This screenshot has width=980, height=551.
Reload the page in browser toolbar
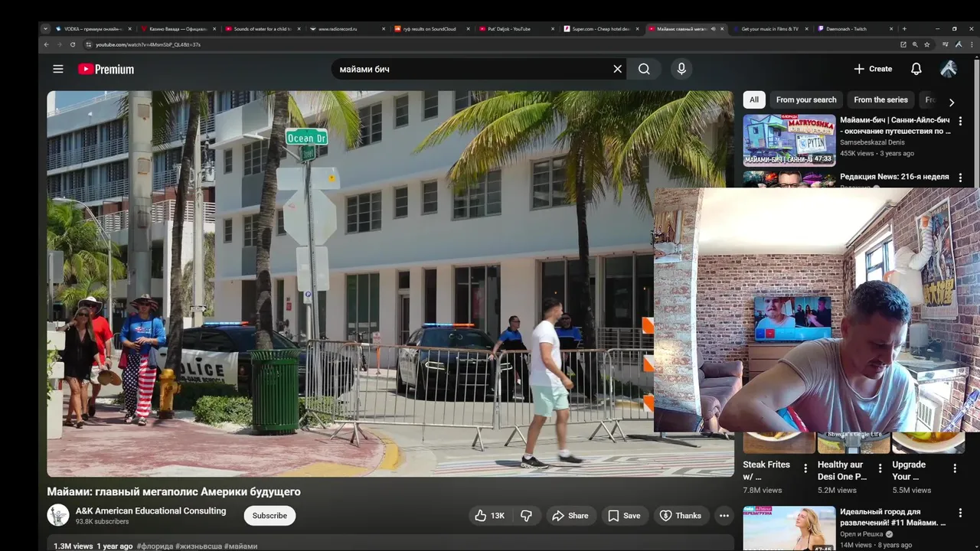point(73,44)
